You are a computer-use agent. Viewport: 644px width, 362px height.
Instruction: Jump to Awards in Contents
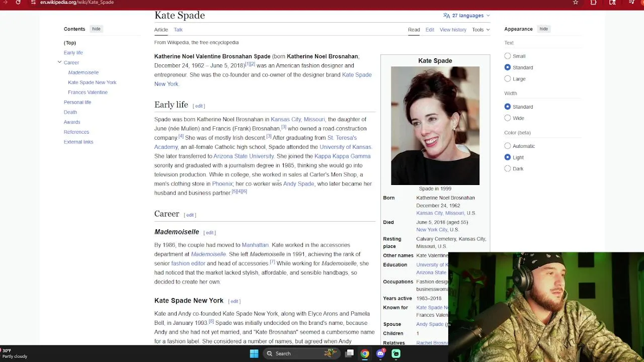point(72,122)
